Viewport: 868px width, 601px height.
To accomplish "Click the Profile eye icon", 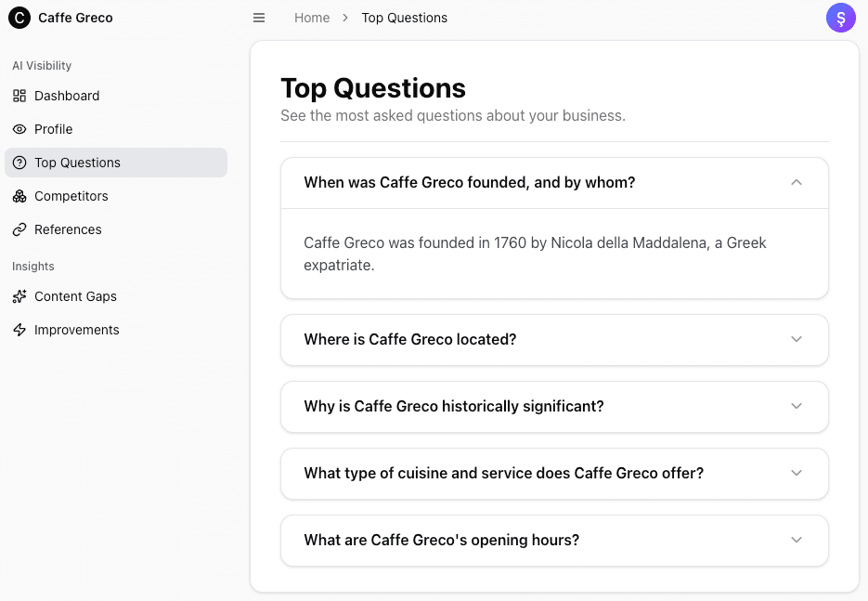I will (19, 129).
